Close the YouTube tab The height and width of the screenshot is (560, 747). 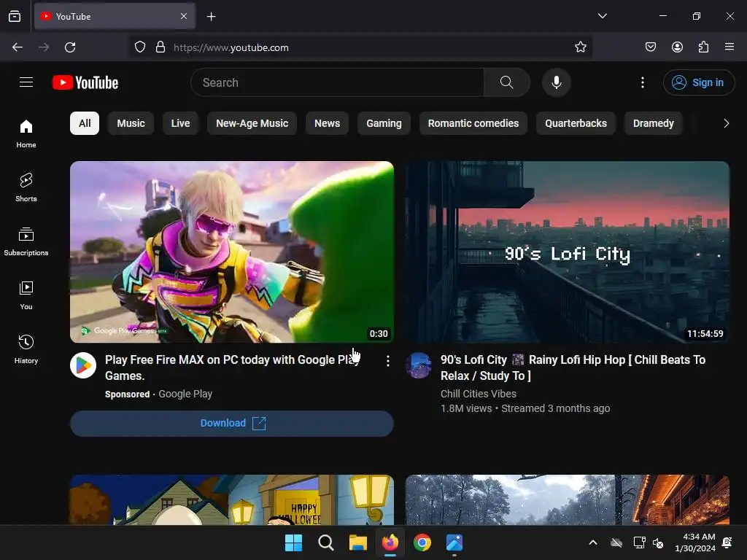point(184,16)
